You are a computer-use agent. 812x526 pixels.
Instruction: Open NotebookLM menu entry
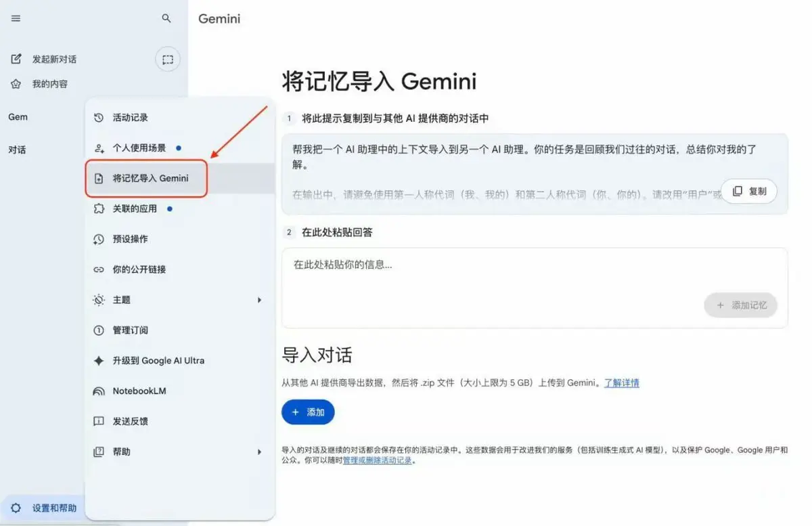[179, 391]
